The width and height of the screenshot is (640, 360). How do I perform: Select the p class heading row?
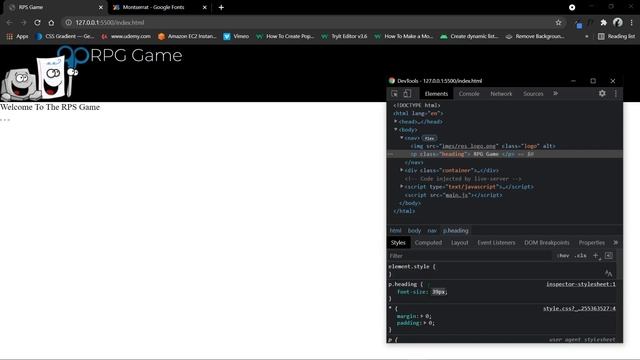(x=505, y=154)
